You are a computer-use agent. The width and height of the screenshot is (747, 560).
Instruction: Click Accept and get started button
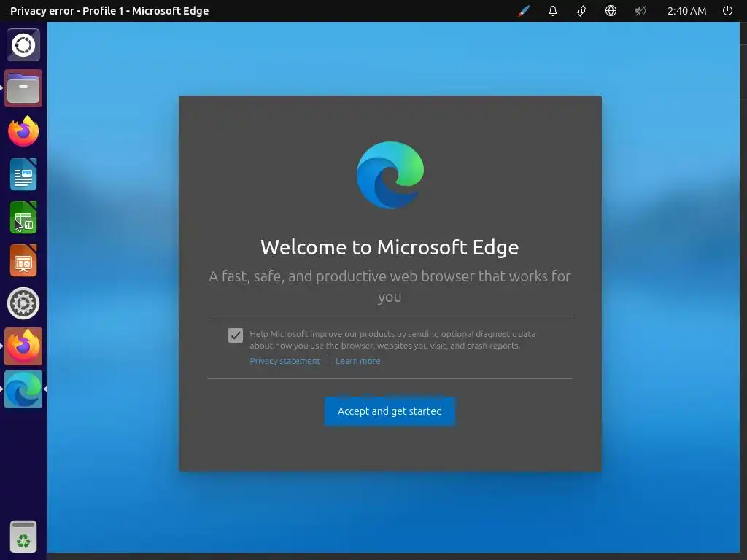(390, 411)
